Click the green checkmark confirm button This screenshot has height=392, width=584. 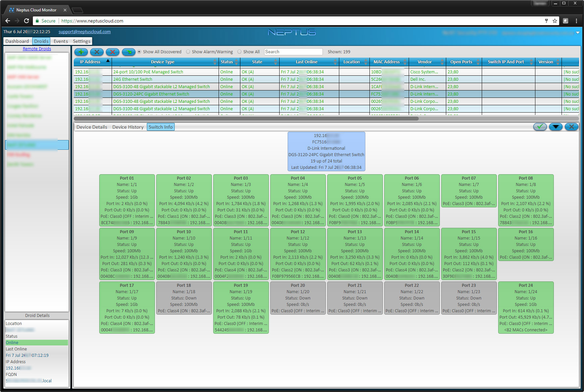tap(540, 127)
